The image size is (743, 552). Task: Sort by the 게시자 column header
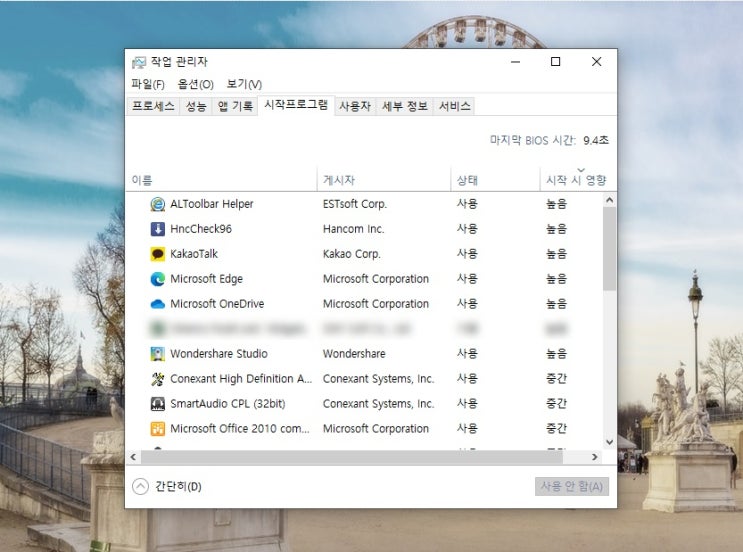click(384, 180)
